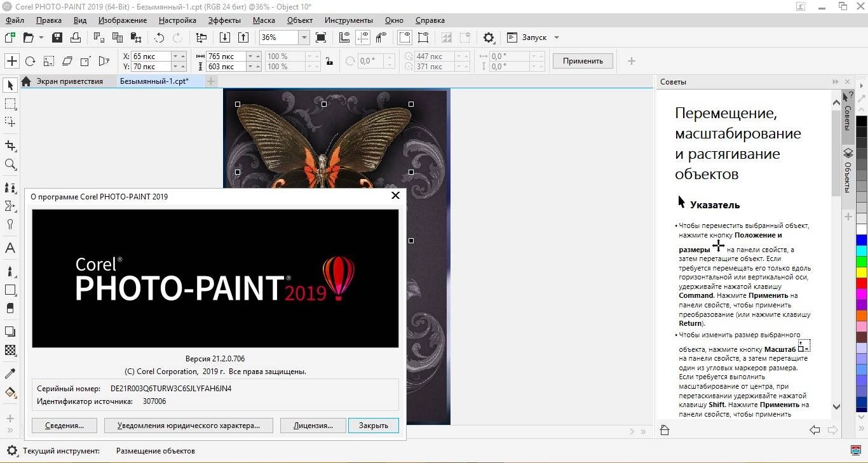Click the Undo arrow icon
This screenshot has height=463, width=868.
[x=159, y=37]
